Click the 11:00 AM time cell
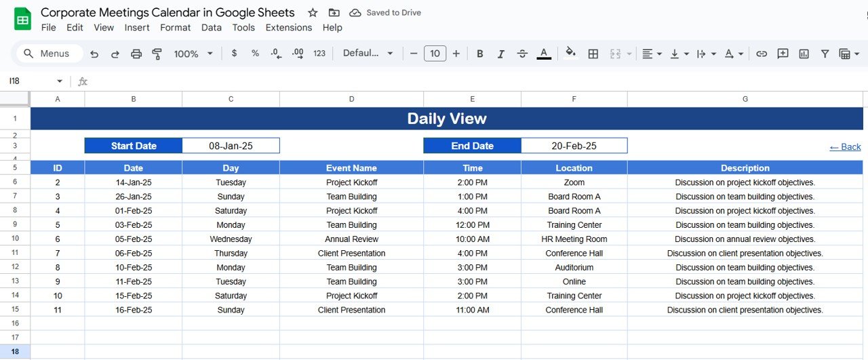 tap(473, 310)
